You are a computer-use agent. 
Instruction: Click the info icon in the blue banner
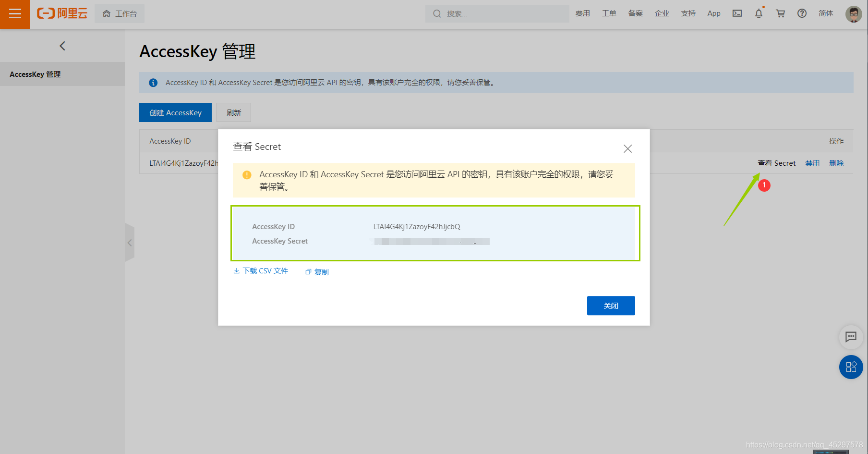coord(153,83)
